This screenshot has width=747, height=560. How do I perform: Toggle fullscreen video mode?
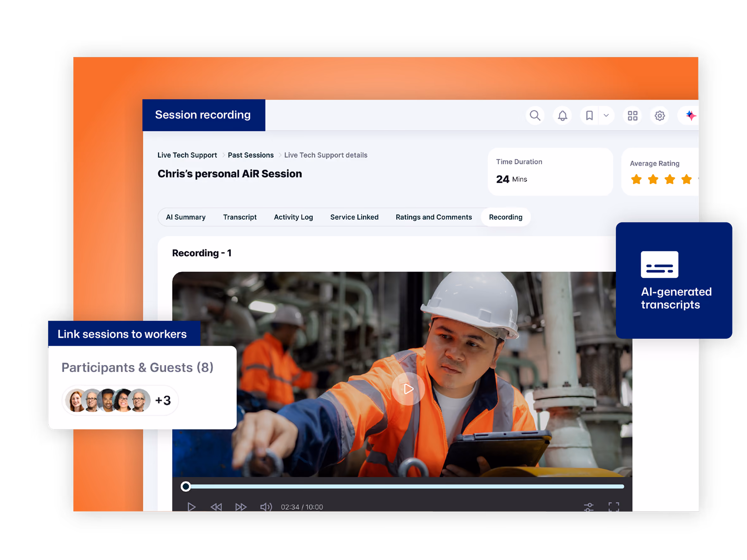tap(614, 507)
